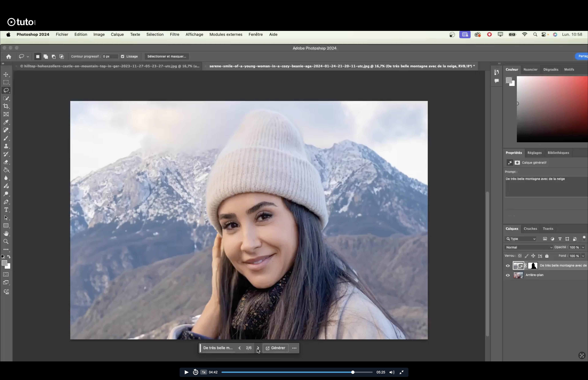Select the Zoom tool in toolbar
Viewport: 588px width, 380px height.
(6, 242)
